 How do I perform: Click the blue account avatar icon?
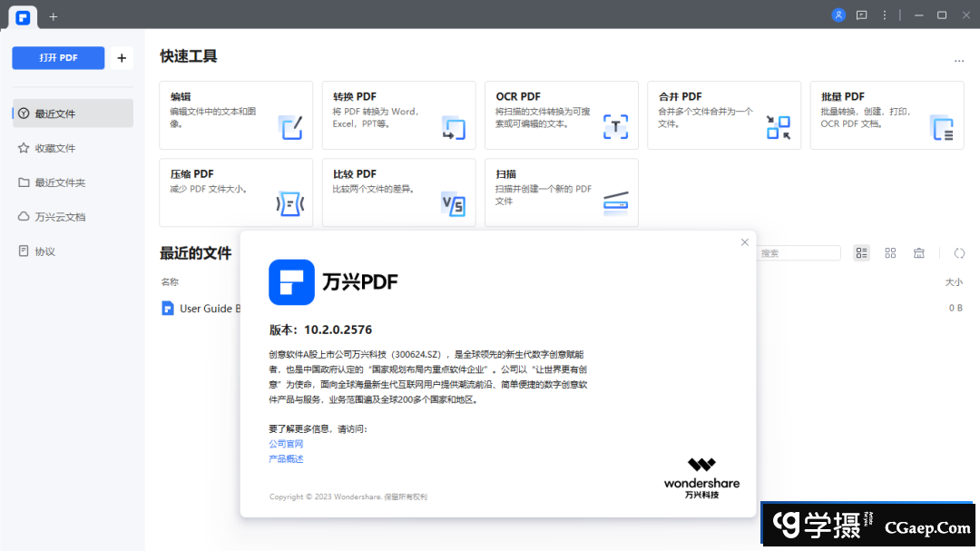(837, 15)
